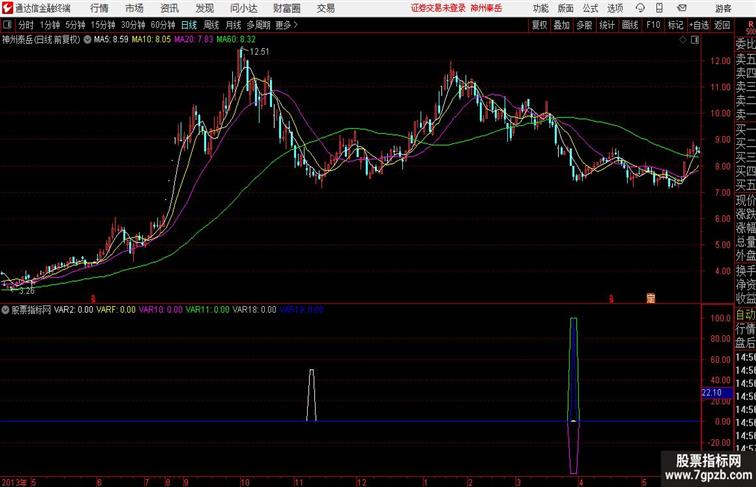Screen dimensions: 756x487
Task: Click the diamond icon at chart top right
Action: [x=683, y=40]
